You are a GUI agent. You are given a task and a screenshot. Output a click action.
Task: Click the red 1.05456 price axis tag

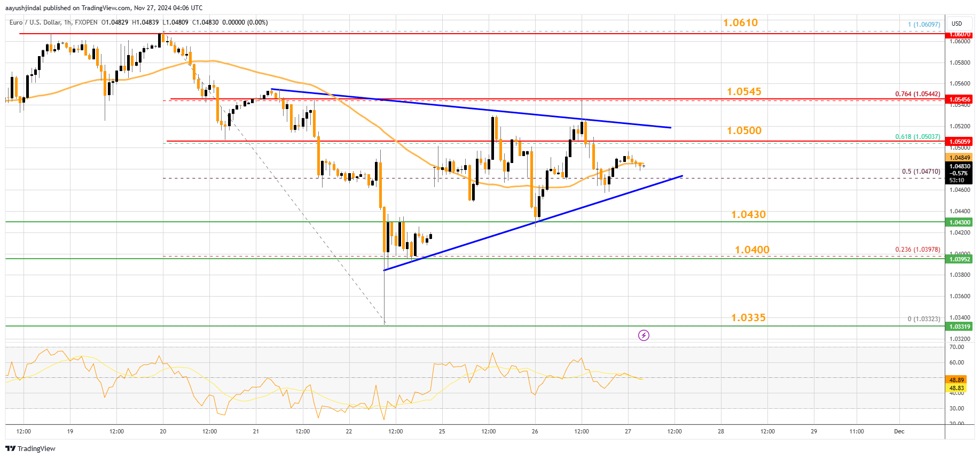[x=959, y=99]
